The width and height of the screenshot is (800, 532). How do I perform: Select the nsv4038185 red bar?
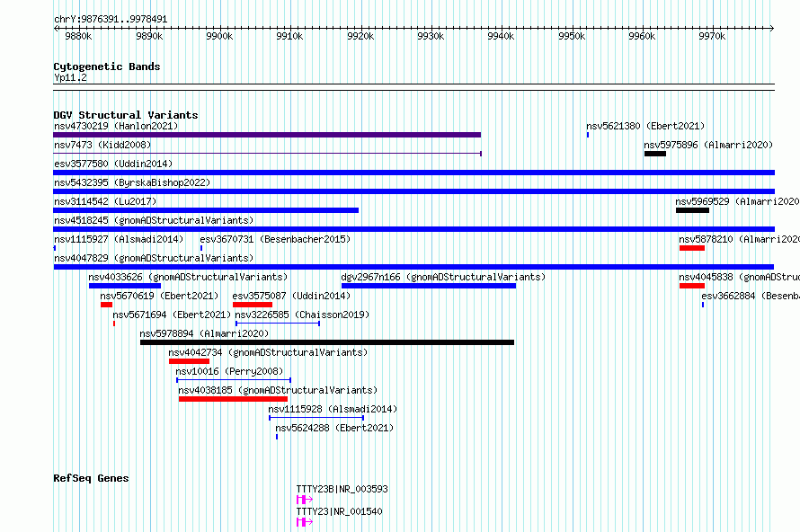click(233, 399)
